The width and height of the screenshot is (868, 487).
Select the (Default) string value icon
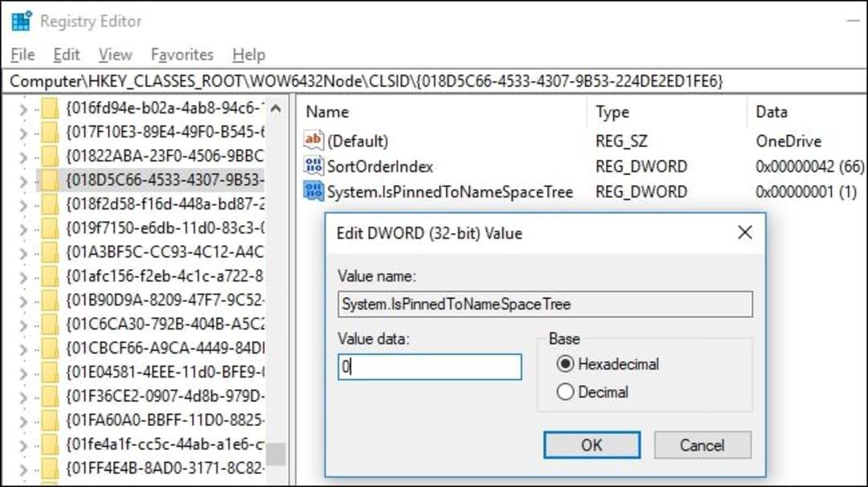point(313,141)
